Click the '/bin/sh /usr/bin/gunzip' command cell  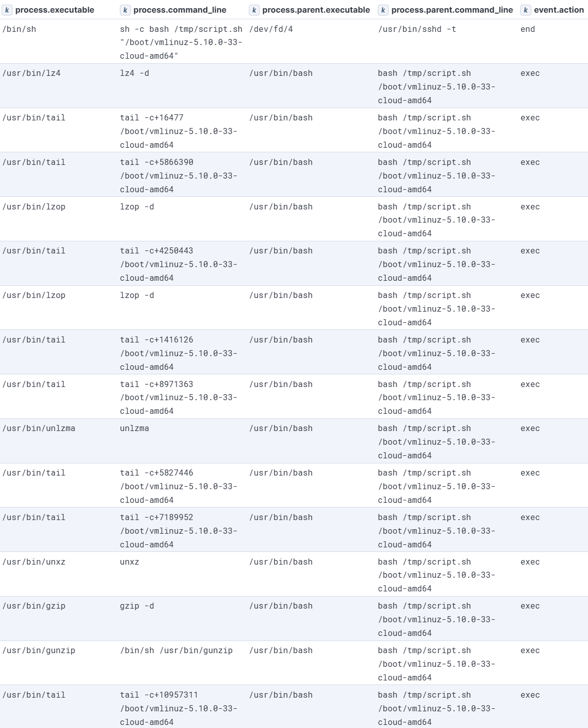176,651
